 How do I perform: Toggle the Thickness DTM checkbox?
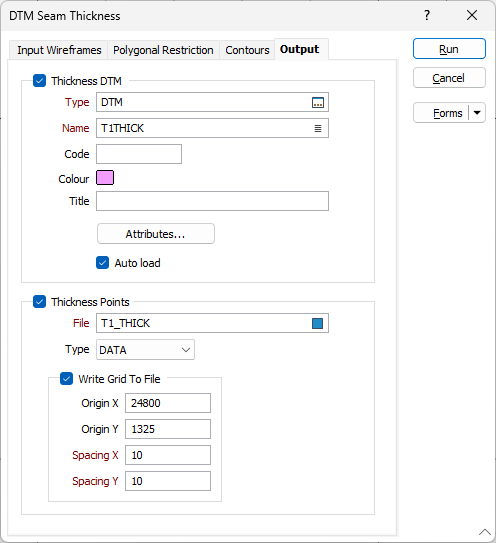(39, 81)
